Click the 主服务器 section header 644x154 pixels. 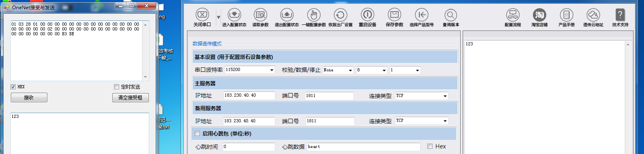[x=325, y=83]
